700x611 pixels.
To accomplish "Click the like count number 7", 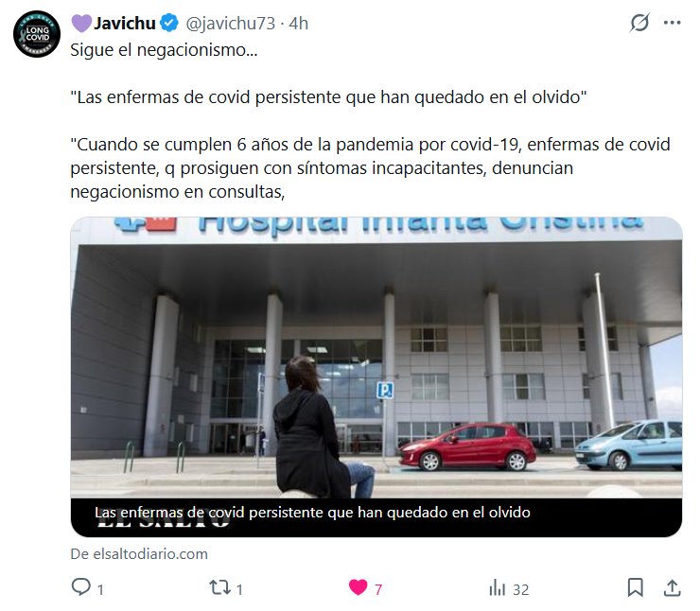I will coord(378,589).
